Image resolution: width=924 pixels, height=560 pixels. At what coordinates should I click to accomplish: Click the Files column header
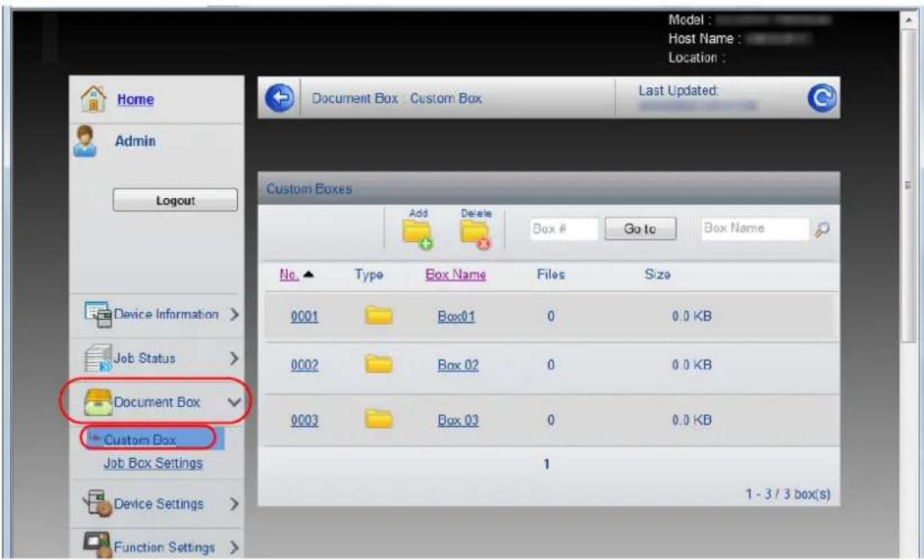[x=551, y=274]
